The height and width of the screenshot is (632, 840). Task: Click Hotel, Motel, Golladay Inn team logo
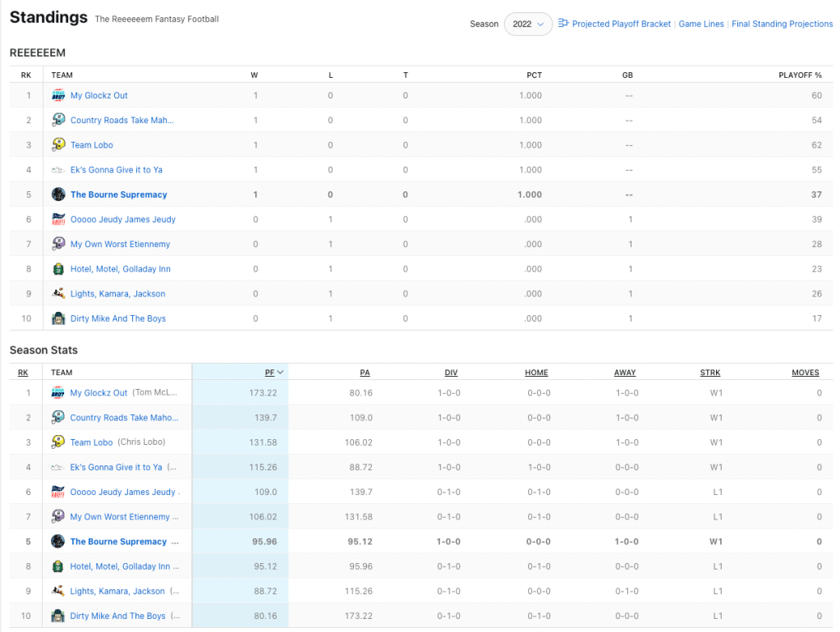[x=58, y=269]
